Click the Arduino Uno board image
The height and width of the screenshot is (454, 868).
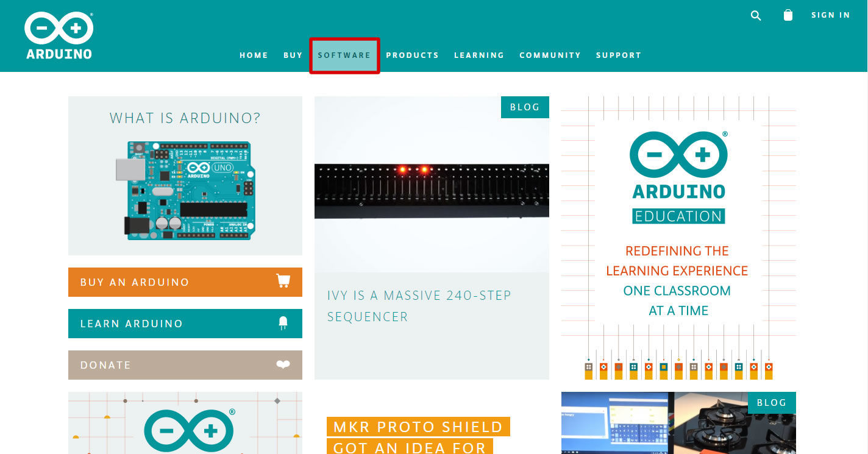pyautogui.click(x=185, y=190)
